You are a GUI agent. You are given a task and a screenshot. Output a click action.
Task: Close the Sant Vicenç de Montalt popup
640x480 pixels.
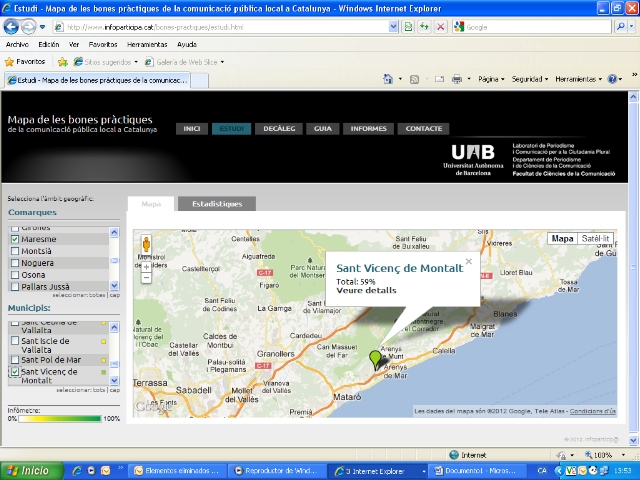(x=469, y=262)
